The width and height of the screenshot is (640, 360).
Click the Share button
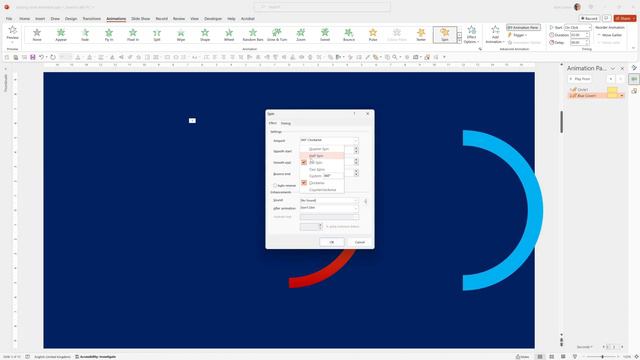click(x=625, y=18)
